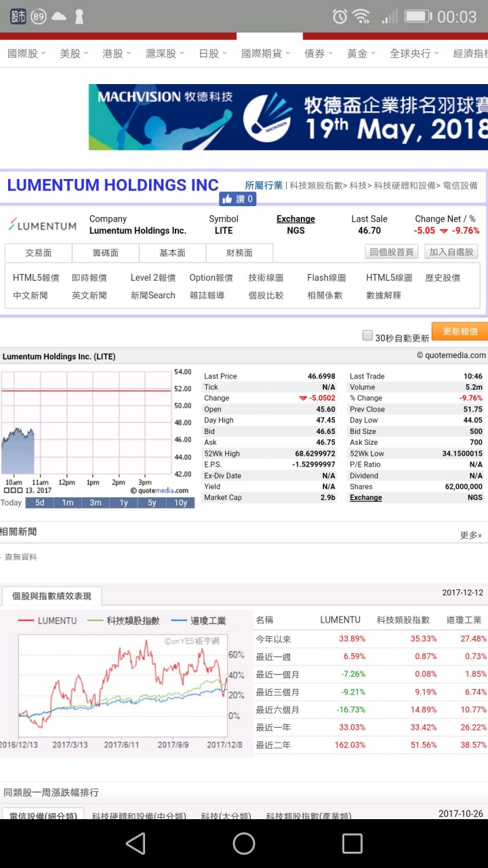Select the 5d chart range

click(39, 502)
